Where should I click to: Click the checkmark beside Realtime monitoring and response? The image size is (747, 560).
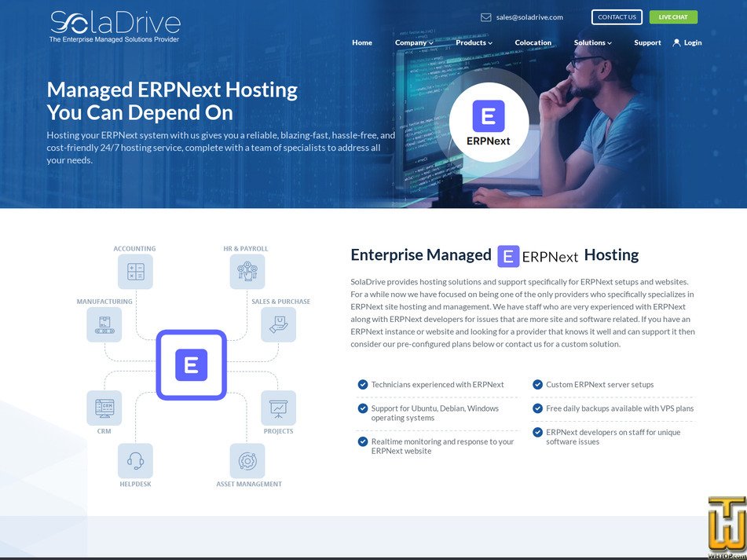(363, 441)
